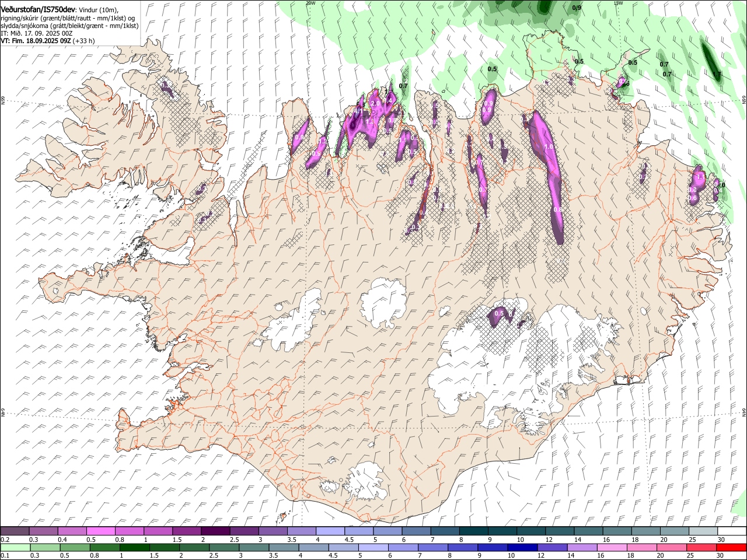Click the light pink swatch labeled 16 in bottom legend
Image resolution: width=747 pixels, height=560 pixels.
pyautogui.click(x=611, y=548)
